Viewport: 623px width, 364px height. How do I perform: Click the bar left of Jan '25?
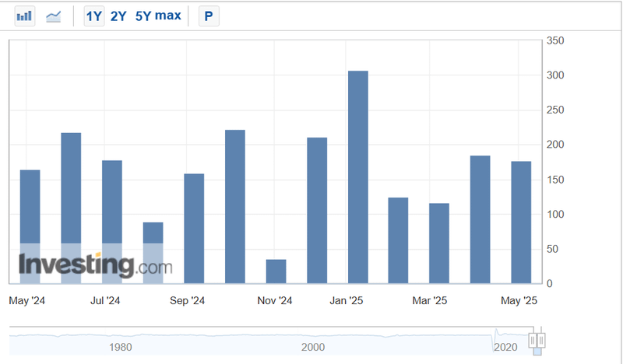pyautogui.click(x=317, y=210)
